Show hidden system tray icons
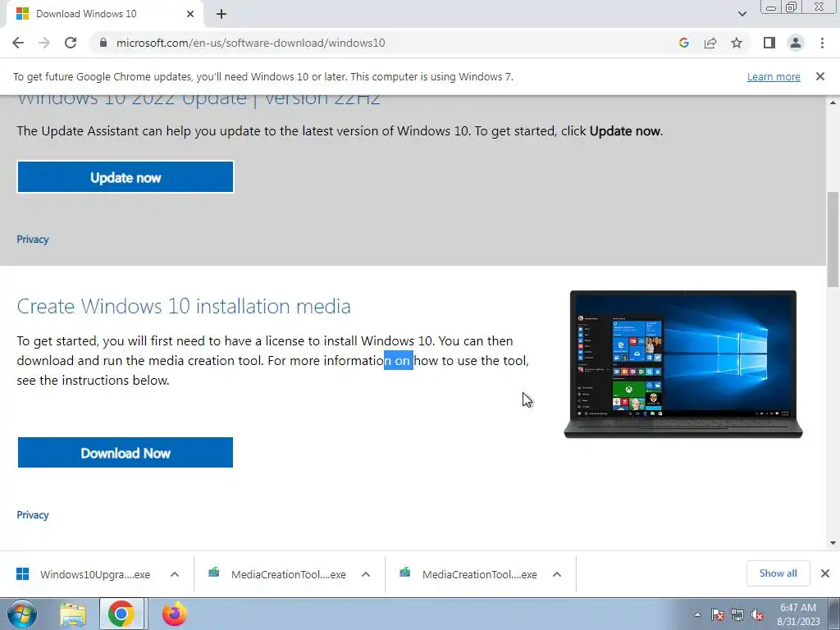Screen dimensions: 840x630 point(697,614)
